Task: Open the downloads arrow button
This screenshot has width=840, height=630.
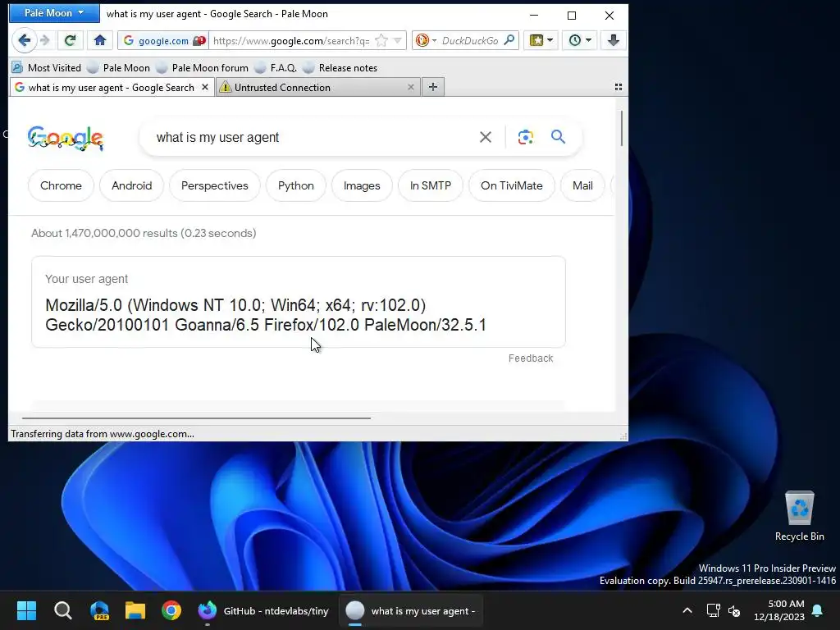Action: pos(614,40)
